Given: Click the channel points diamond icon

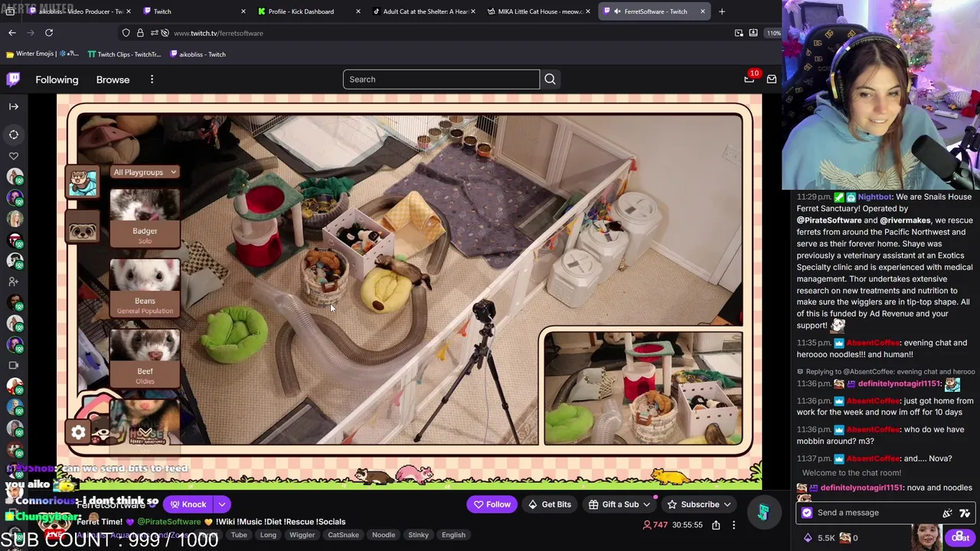Looking at the screenshot, I should (x=808, y=538).
